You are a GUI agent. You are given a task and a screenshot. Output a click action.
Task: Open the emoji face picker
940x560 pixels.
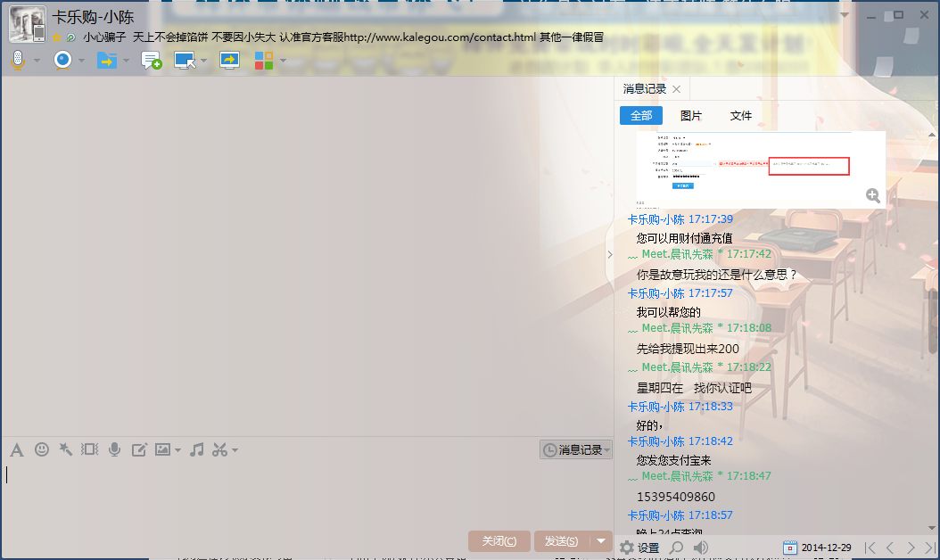[42, 449]
